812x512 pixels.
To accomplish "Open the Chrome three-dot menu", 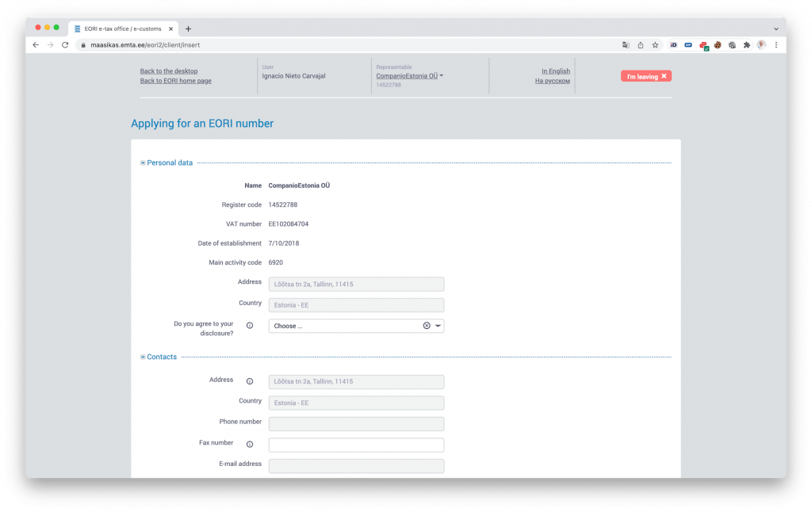I will (776, 45).
